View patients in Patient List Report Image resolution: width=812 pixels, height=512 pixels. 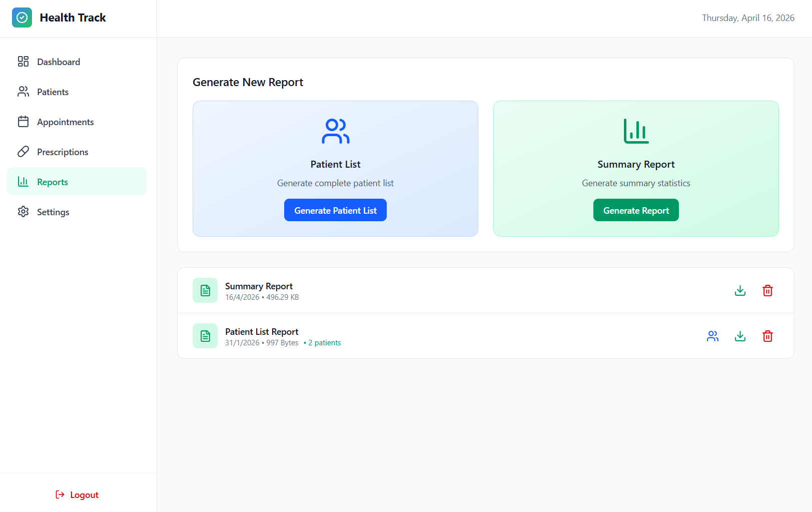(712, 336)
